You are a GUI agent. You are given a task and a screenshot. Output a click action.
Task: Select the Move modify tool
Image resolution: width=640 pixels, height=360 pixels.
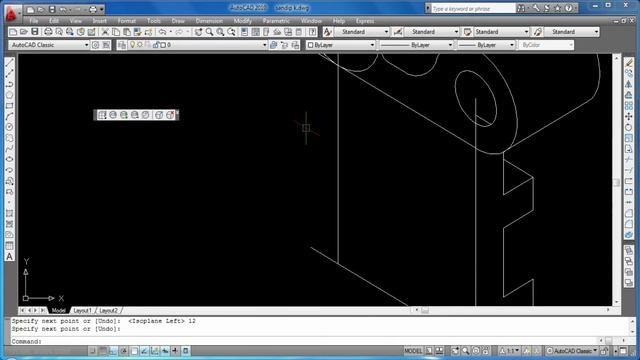(x=629, y=117)
